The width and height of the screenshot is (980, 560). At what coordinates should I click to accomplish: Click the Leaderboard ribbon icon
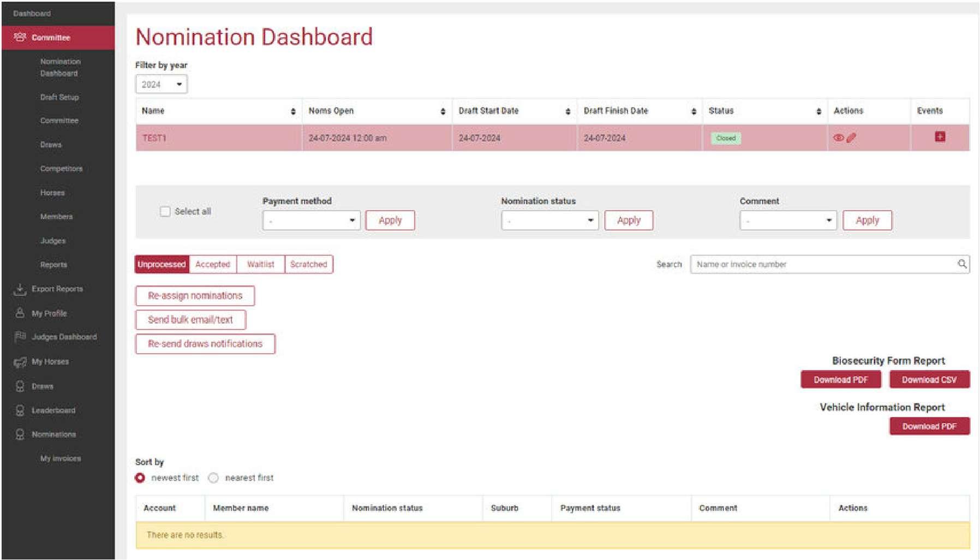pos(20,410)
